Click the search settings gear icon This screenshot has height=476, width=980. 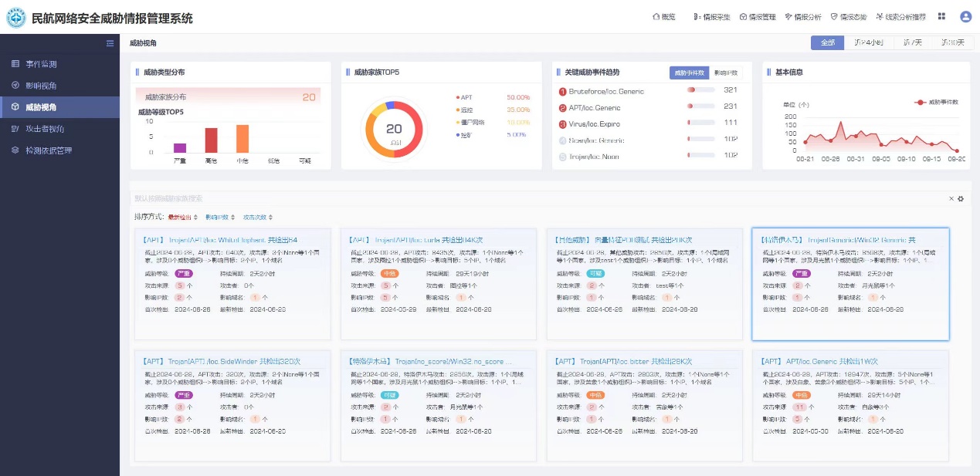(x=961, y=199)
